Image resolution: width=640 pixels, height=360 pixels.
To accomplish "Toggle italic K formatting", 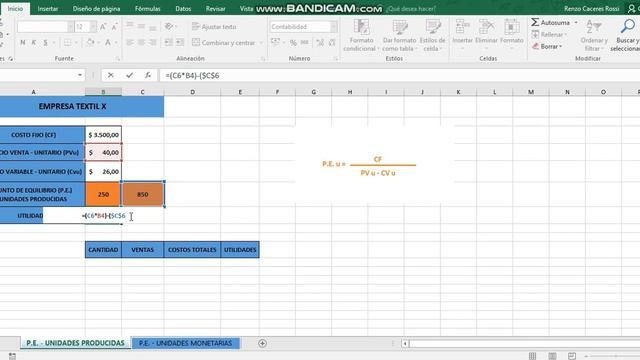I will tap(34, 42).
